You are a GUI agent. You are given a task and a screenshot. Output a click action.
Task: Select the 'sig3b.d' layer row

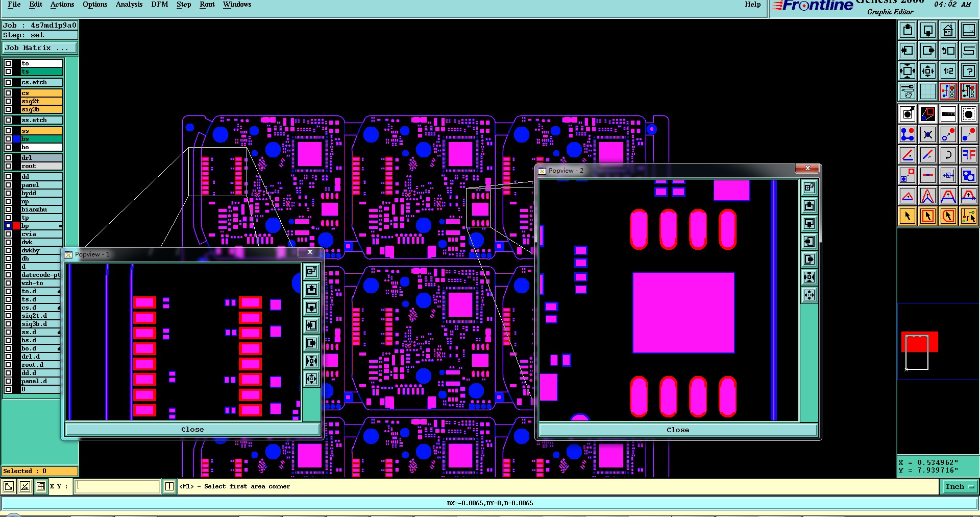pyautogui.click(x=41, y=324)
